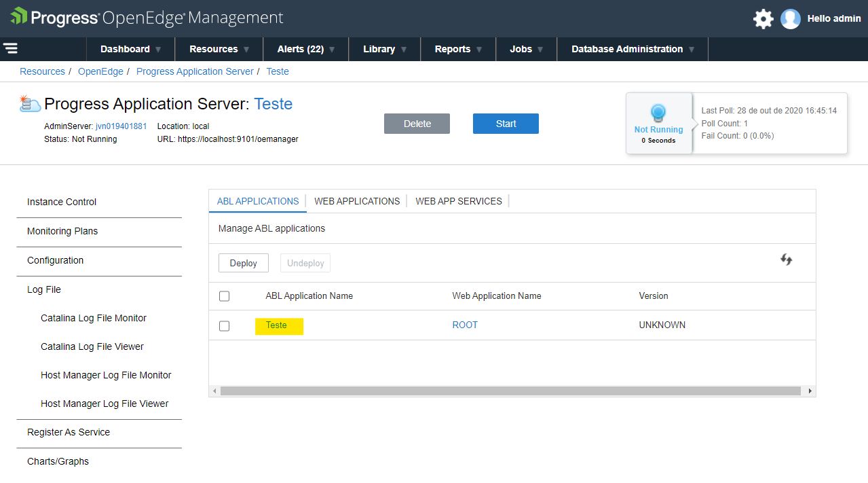Click the Location: local text
Image resolution: width=868 pixels, height=483 pixels.
[183, 126]
